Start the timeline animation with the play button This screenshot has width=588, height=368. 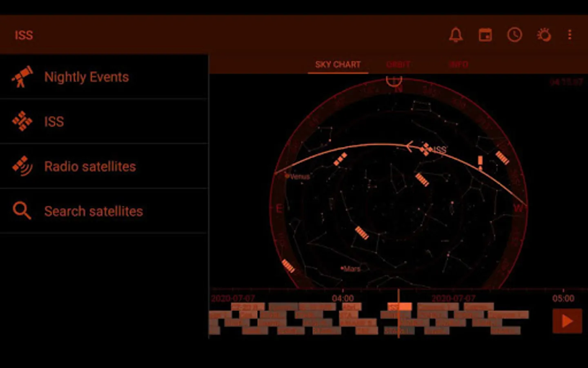(x=567, y=321)
